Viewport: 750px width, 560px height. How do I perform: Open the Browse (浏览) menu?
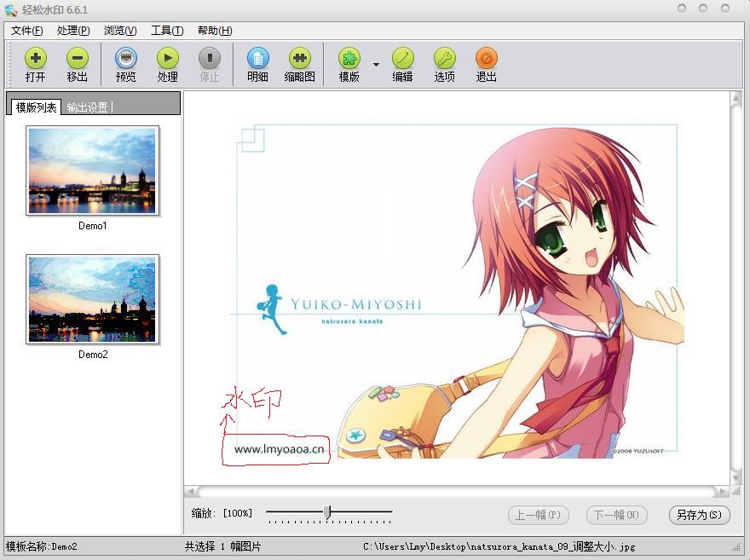(120, 31)
